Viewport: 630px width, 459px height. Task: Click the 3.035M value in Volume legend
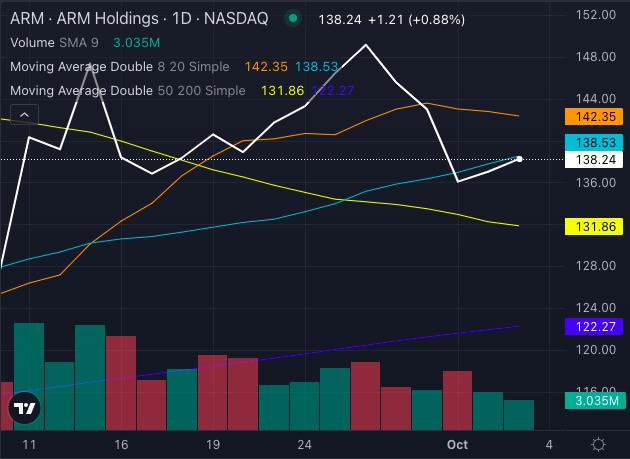coord(137,43)
